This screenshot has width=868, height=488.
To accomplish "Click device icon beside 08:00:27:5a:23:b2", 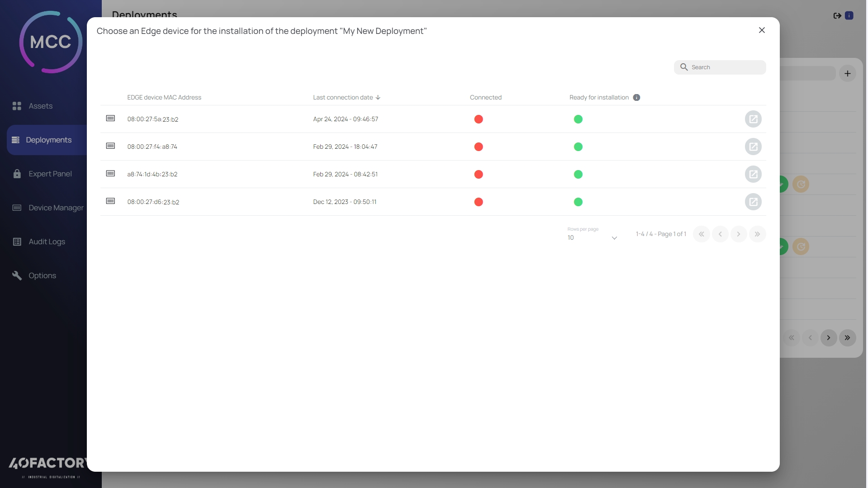I will point(110,118).
